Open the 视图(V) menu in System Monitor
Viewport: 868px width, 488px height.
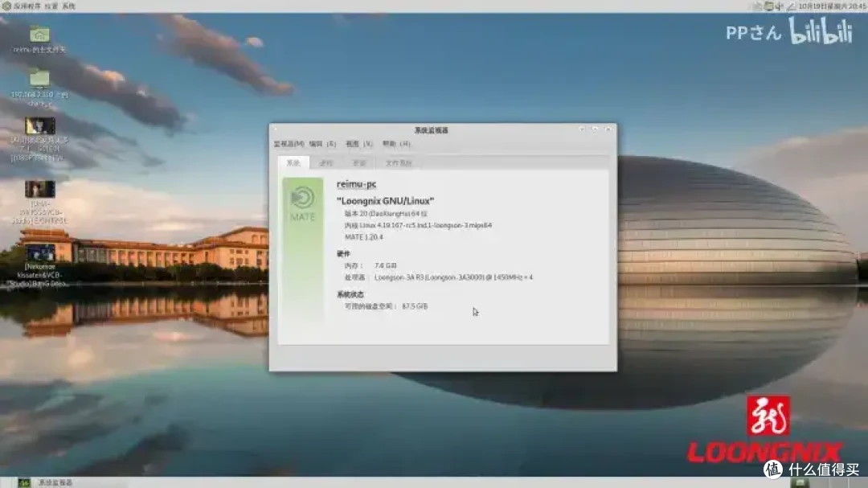358,143
